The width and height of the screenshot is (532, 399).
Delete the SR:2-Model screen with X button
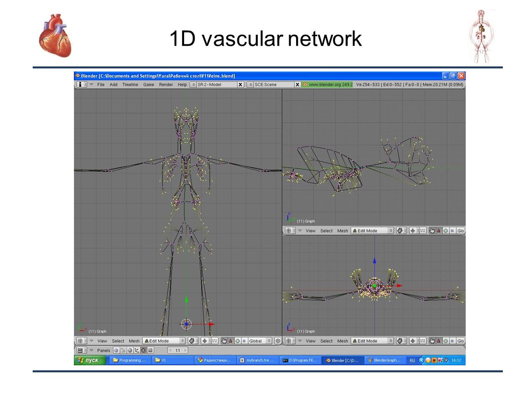click(240, 85)
